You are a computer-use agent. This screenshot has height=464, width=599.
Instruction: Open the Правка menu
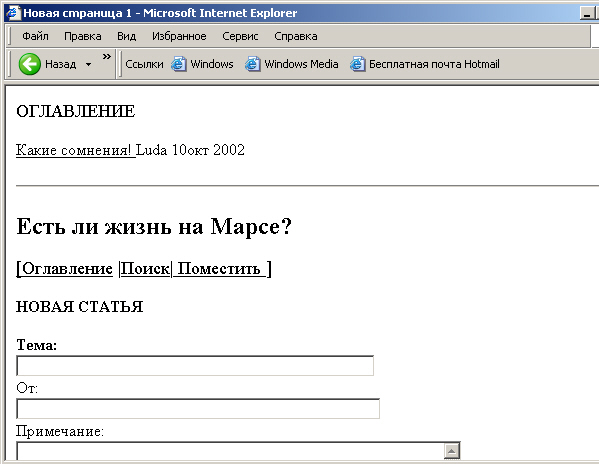tap(83, 36)
